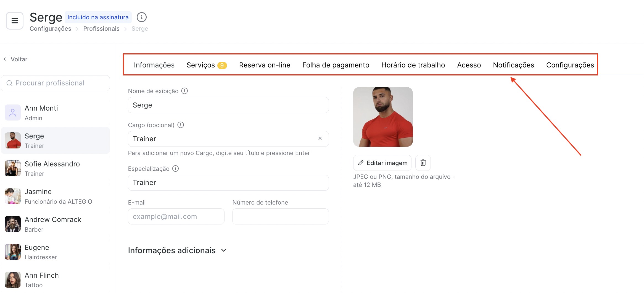Click the info icon beside Nome de exibição
The width and height of the screenshot is (644, 293).
click(x=184, y=91)
